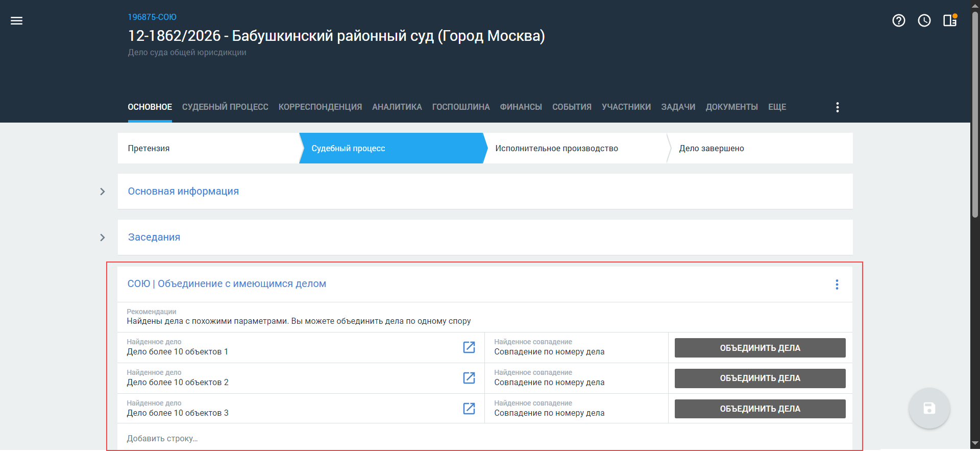
Task: Expand the Основная информация section chevron
Action: [103, 192]
